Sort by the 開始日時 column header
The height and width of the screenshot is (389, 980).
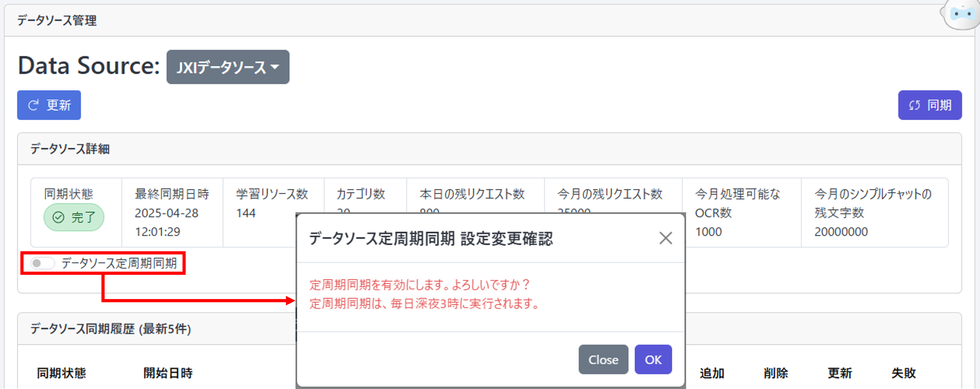point(167,373)
